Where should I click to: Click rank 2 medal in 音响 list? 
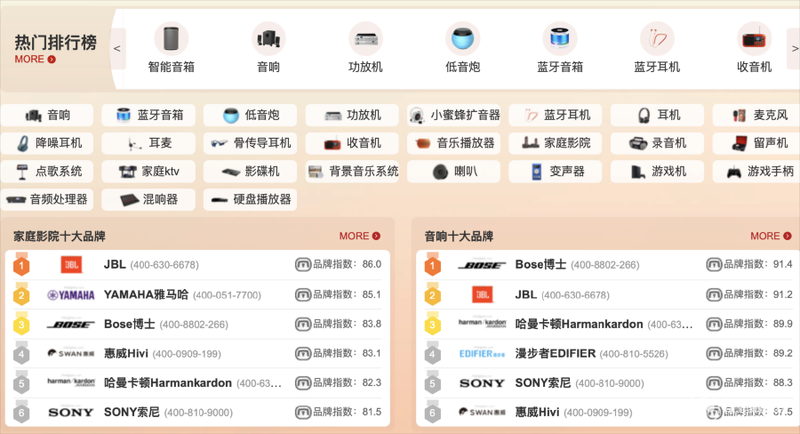pos(433,294)
